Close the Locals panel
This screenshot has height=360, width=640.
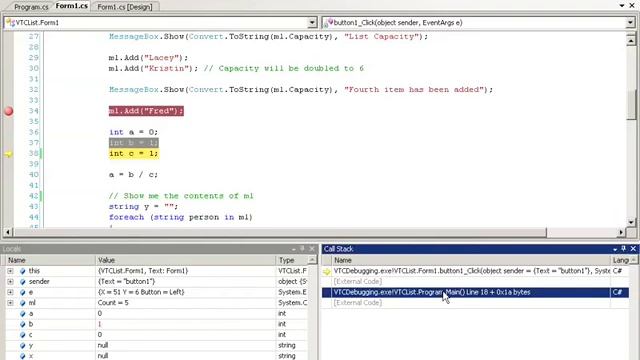pyautogui.click(x=312, y=249)
